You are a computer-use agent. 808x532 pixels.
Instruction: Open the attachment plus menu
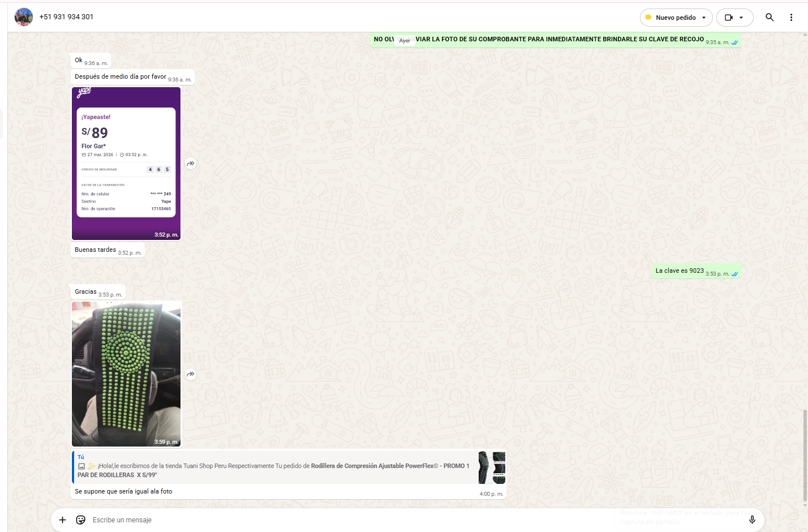[x=63, y=520]
